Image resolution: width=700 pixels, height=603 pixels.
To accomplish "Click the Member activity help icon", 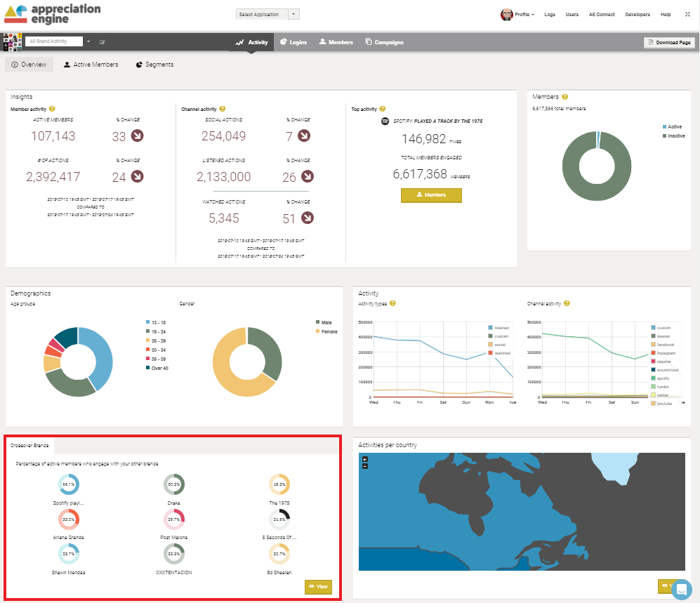I will coord(52,109).
